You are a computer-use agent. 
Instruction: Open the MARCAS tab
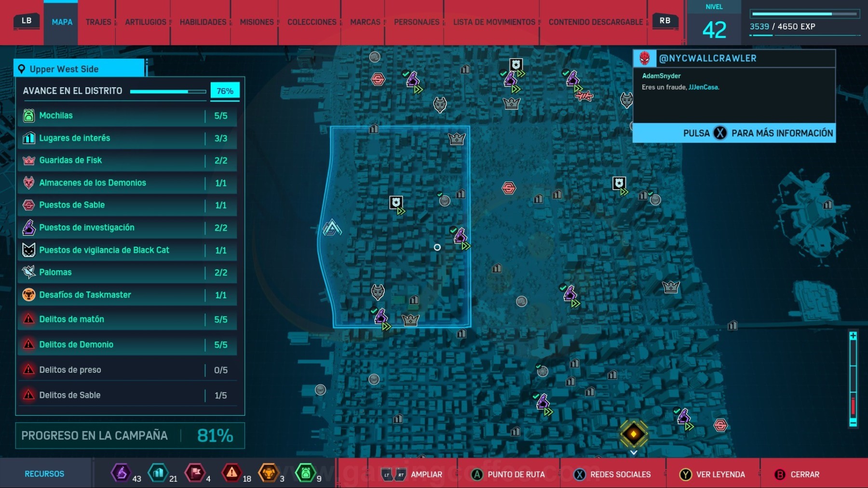coord(365,22)
